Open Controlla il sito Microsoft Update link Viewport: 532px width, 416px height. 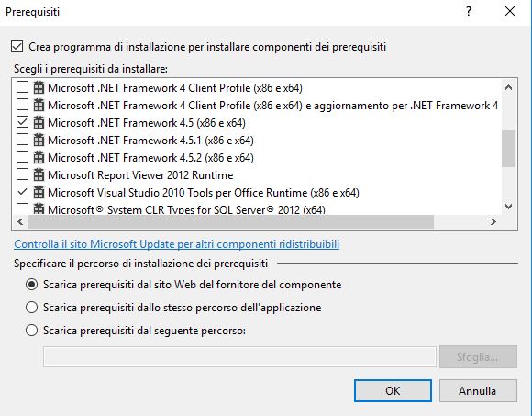tap(176, 244)
